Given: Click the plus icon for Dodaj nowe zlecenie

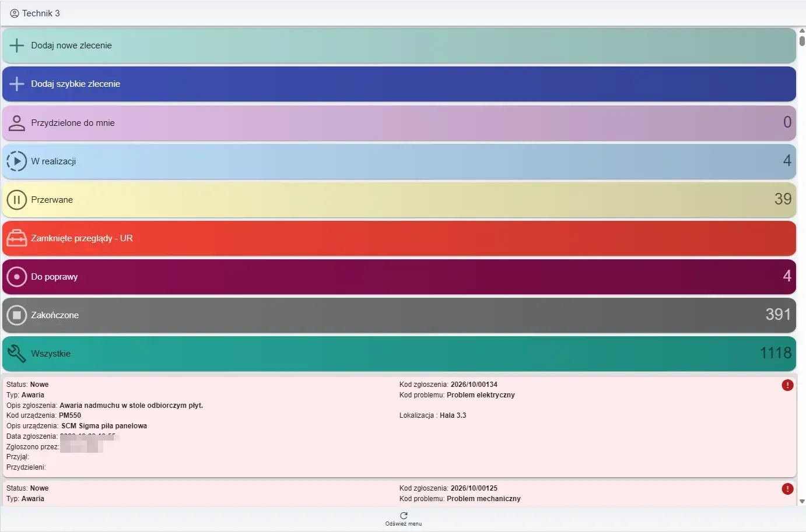Looking at the screenshot, I should (17, 45).
